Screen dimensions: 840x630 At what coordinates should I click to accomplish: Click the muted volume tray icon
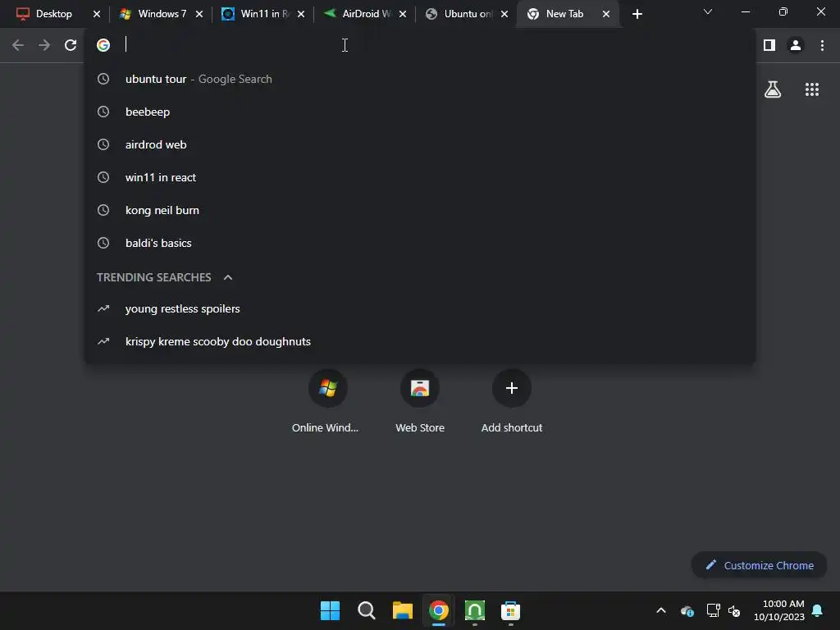[x=734, y=610]
